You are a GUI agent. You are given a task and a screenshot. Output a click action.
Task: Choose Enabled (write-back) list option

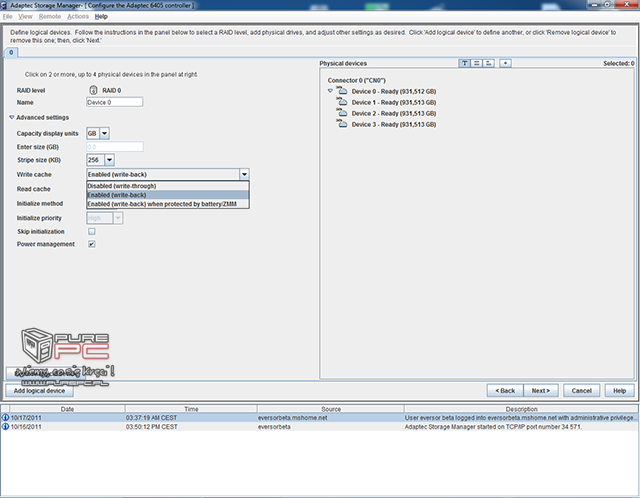(x=168, y=195)
